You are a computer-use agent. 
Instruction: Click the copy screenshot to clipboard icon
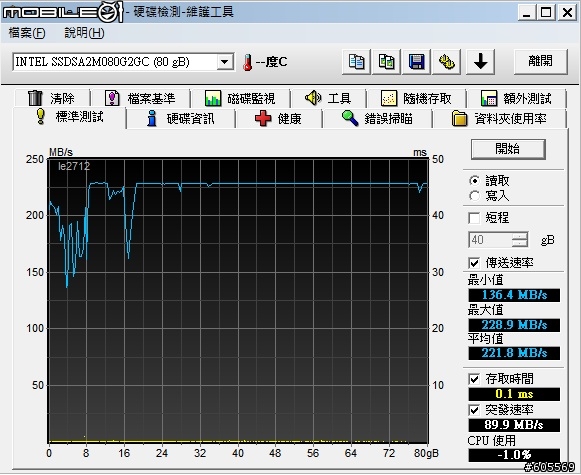pos(386,62)
